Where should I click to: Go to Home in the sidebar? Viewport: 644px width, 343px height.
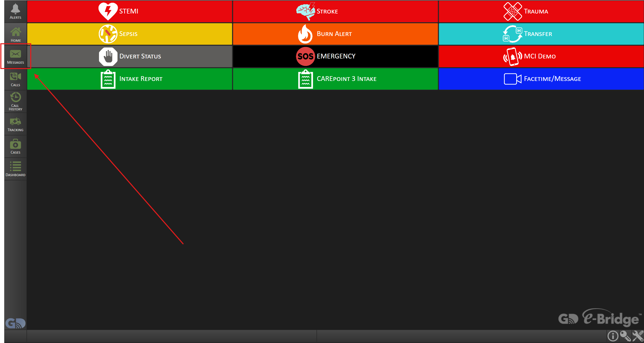pyautogui.click(x=15, y=34)
